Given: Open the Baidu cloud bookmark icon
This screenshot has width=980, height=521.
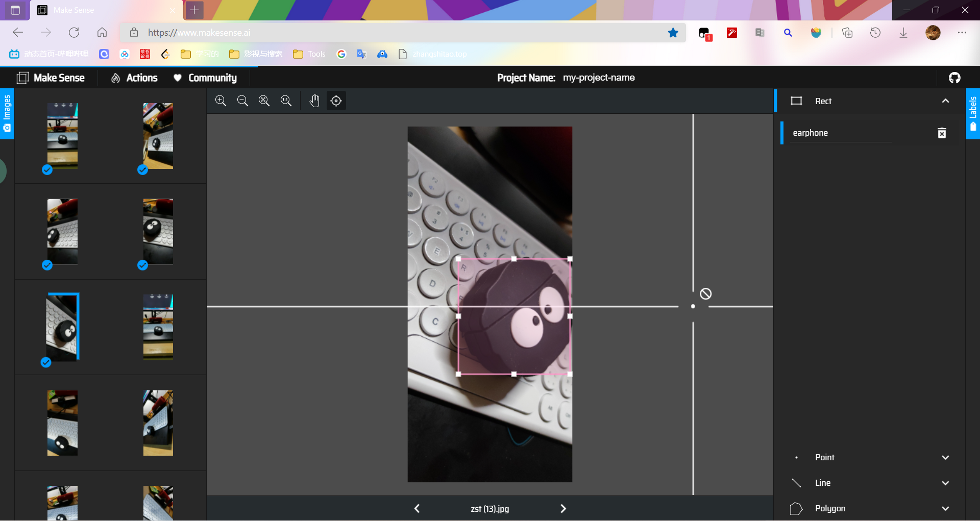Looking at the screenshot, I should coord(125,54).
